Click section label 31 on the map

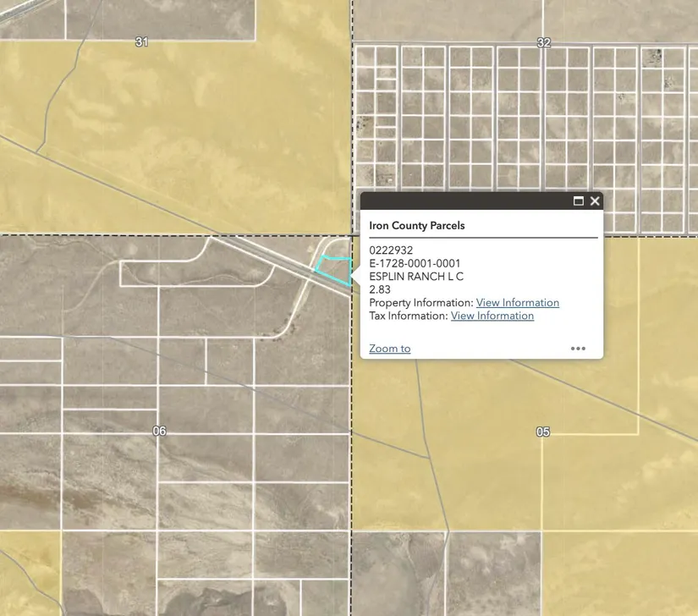click(x=141, y=41)
